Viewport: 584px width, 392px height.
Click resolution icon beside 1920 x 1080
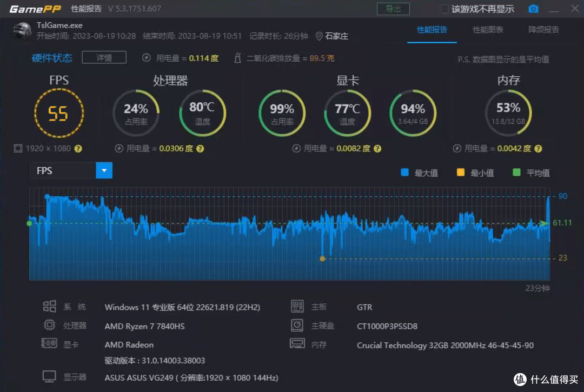(17, 149)
